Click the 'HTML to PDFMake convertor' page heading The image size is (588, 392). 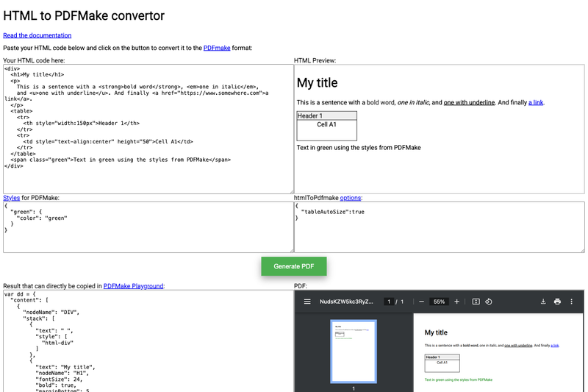(x=84, y=15)
